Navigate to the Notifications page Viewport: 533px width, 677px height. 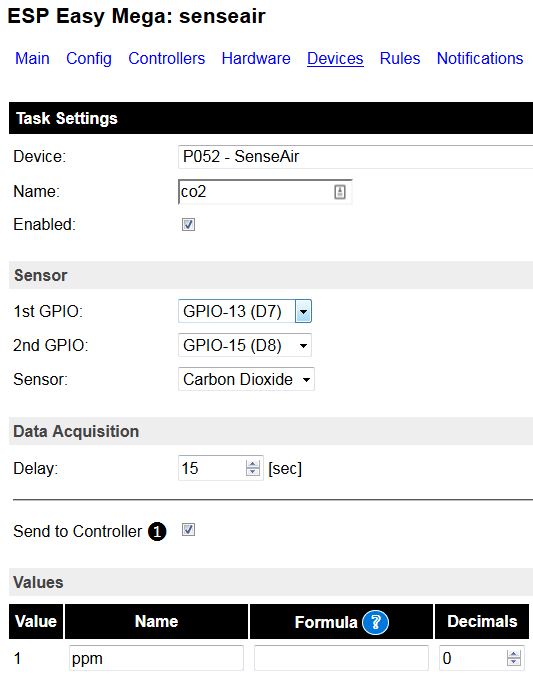(480, 58)
